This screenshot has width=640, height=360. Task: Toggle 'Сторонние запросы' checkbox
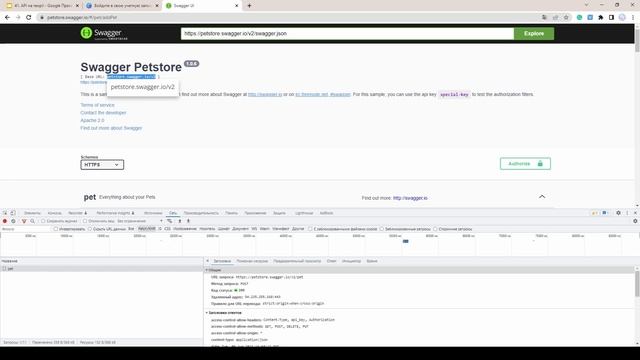435,229
